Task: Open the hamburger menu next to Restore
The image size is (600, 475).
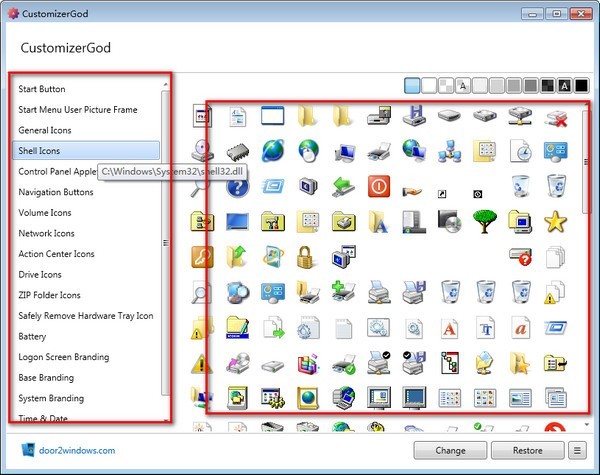Action: tap(579, 450)
